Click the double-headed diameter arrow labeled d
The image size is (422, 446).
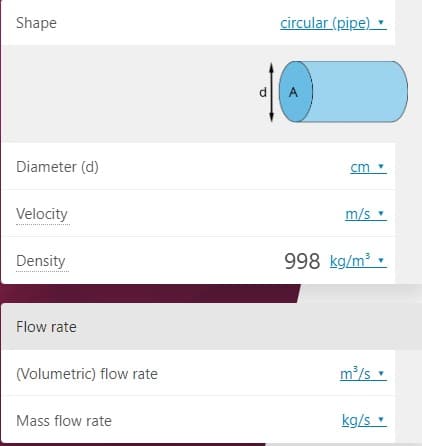point(271,92)
